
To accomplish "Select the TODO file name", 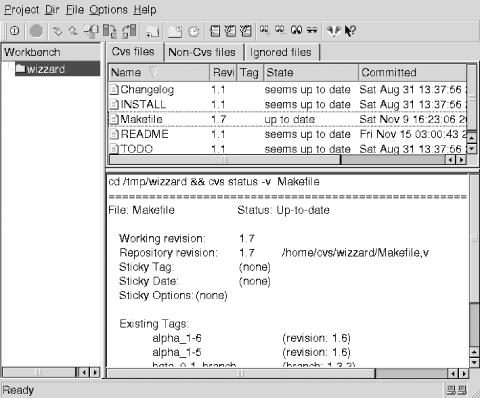I will pos(137,149).
